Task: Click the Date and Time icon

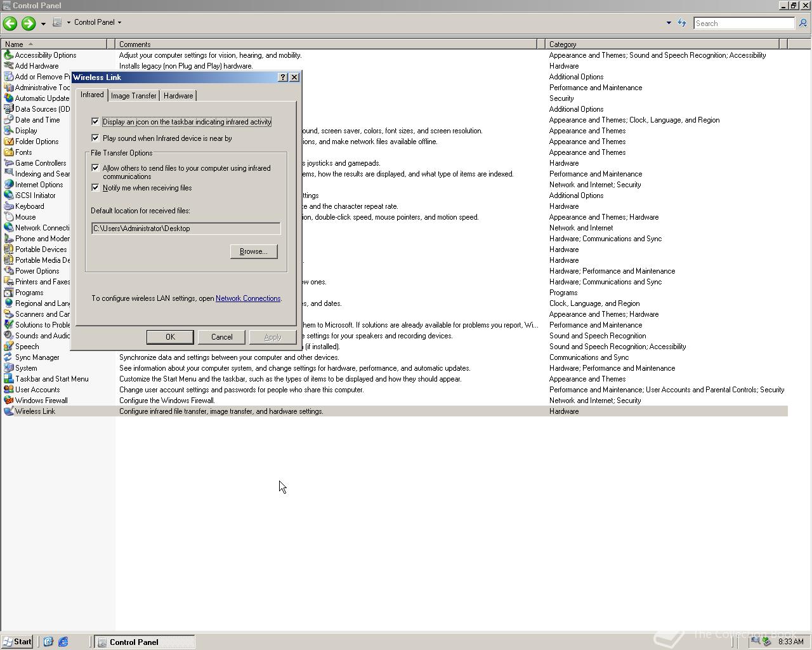Action: [8, 120]
